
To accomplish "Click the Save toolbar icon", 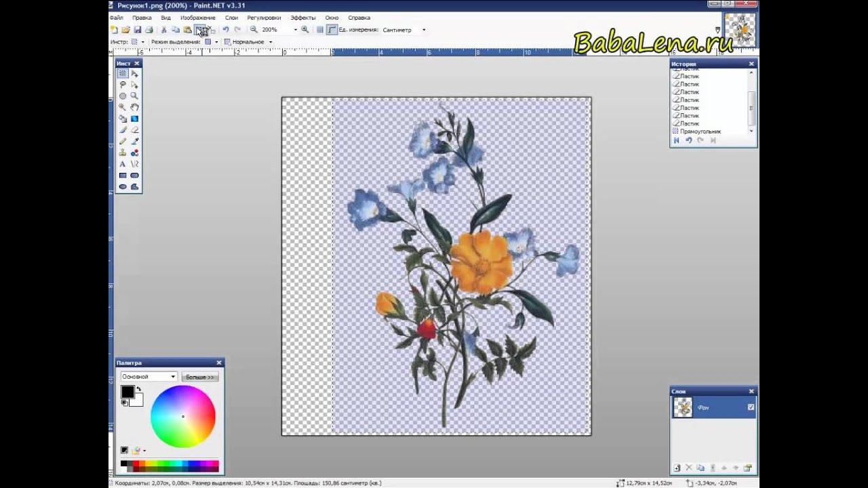I will [138, 30].
